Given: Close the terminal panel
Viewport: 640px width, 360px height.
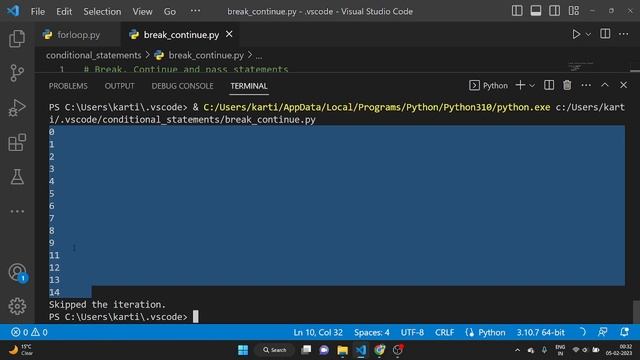Looking at the screenshot, I should 623,85.
